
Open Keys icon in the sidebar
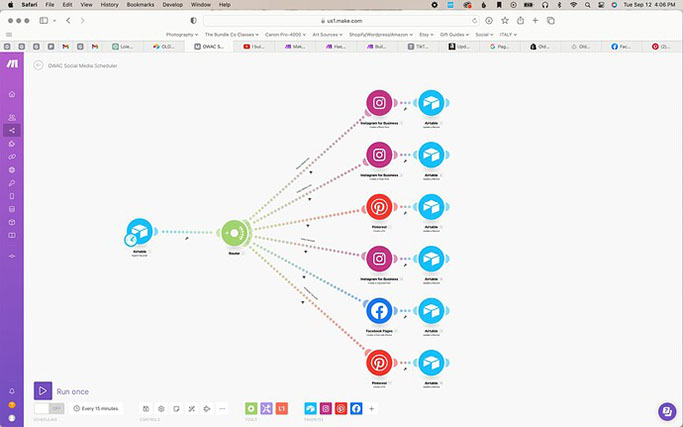coord(12,183)
